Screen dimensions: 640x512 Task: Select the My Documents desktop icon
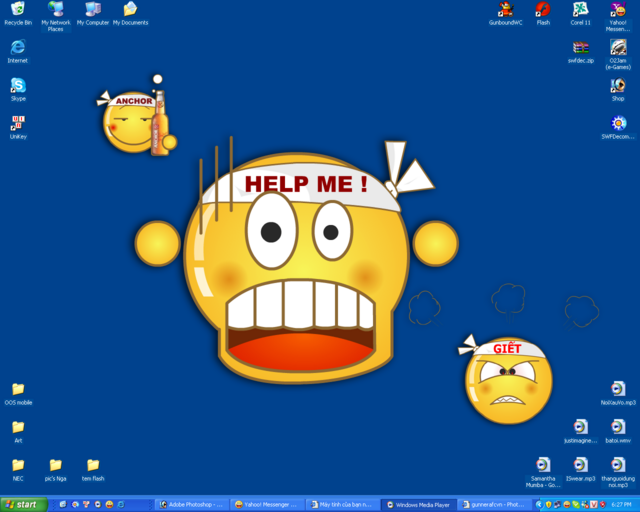[x=131, y=13]
